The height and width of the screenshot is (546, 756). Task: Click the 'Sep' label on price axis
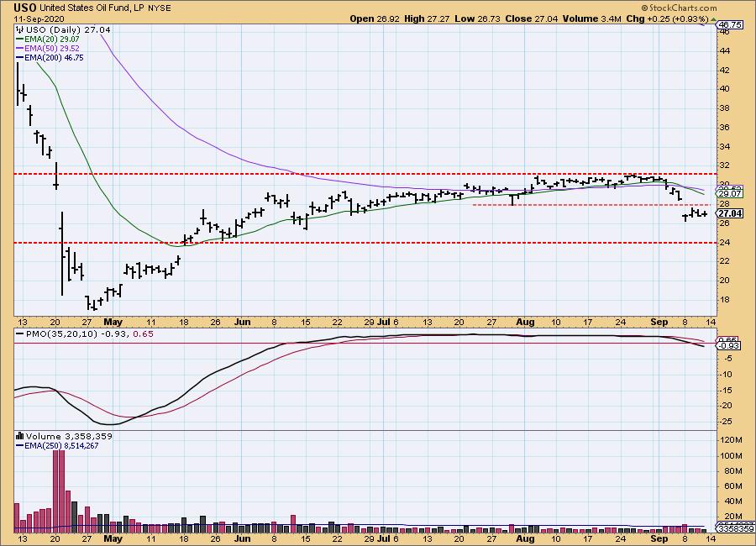(659, 322)
